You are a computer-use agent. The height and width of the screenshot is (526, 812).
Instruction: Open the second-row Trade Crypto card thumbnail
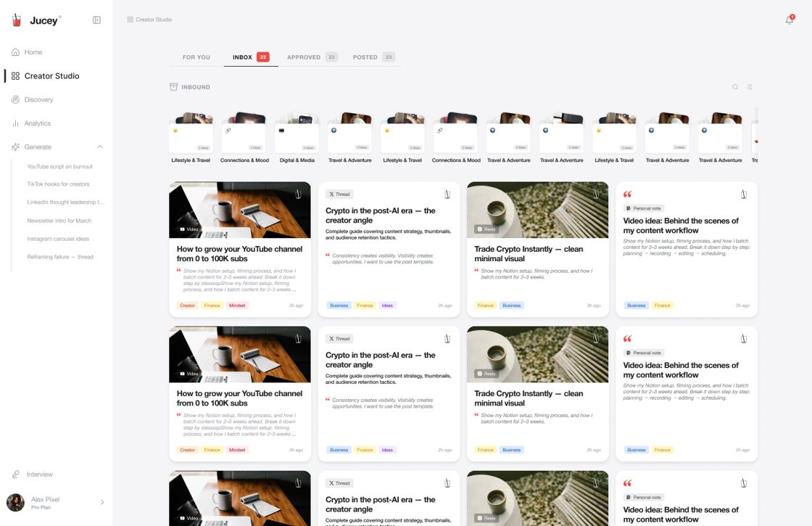tap(537, 355)
